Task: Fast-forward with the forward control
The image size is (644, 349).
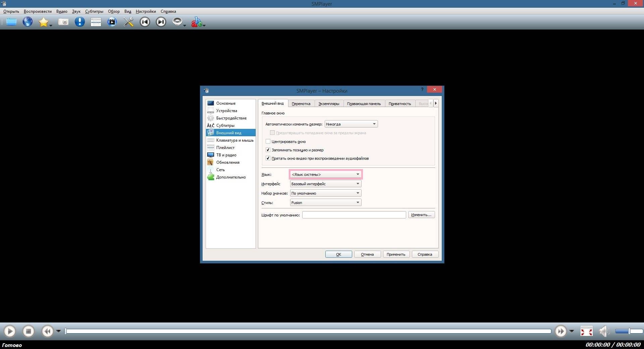Action: (x=560, y=332)
